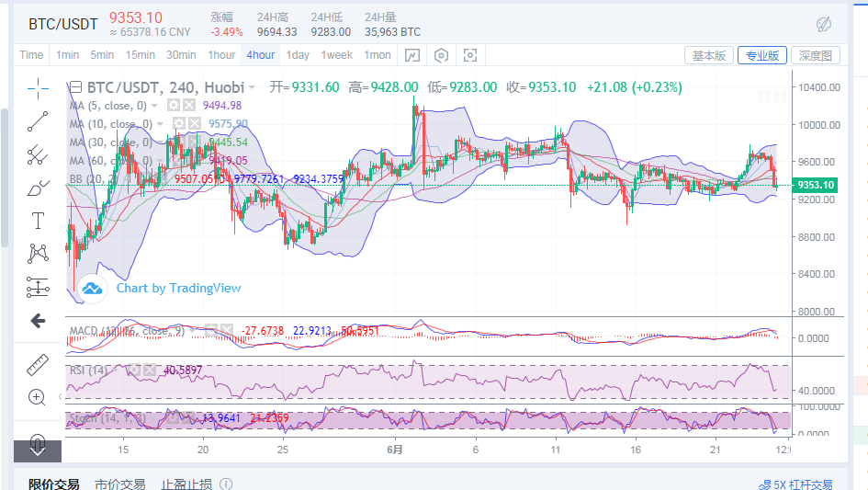Select the Time interval tab
The height and width of the screenshot is (490, 868).
click(31, 55)
